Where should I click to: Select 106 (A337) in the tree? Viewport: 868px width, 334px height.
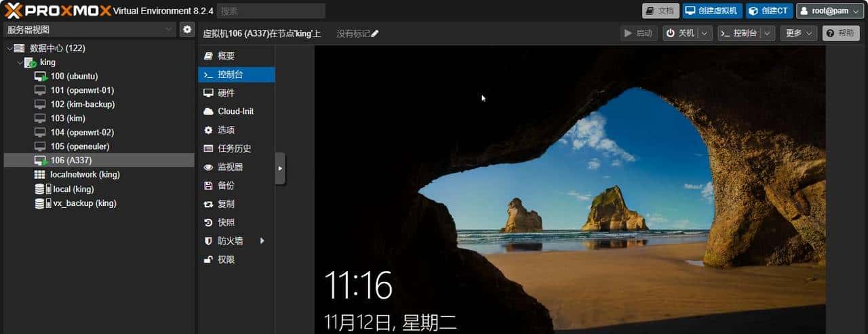[99, 161]
